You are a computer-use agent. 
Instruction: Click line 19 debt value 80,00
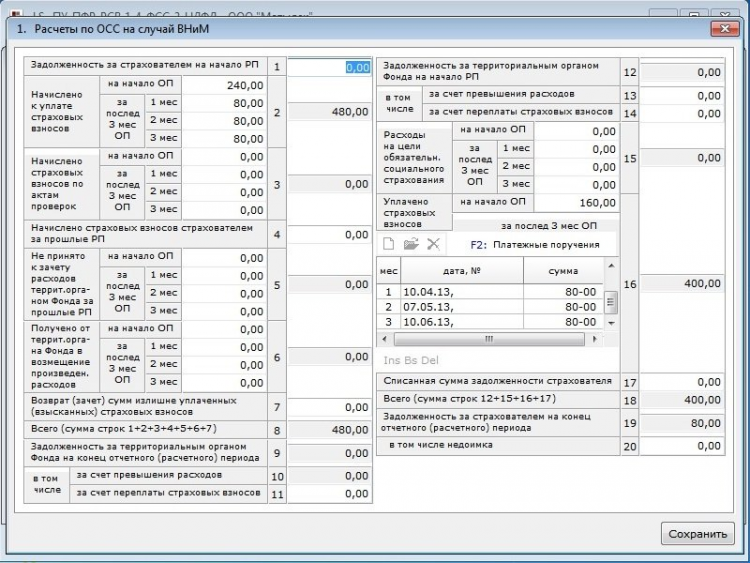pyautogui.click(x=682, y=423)
